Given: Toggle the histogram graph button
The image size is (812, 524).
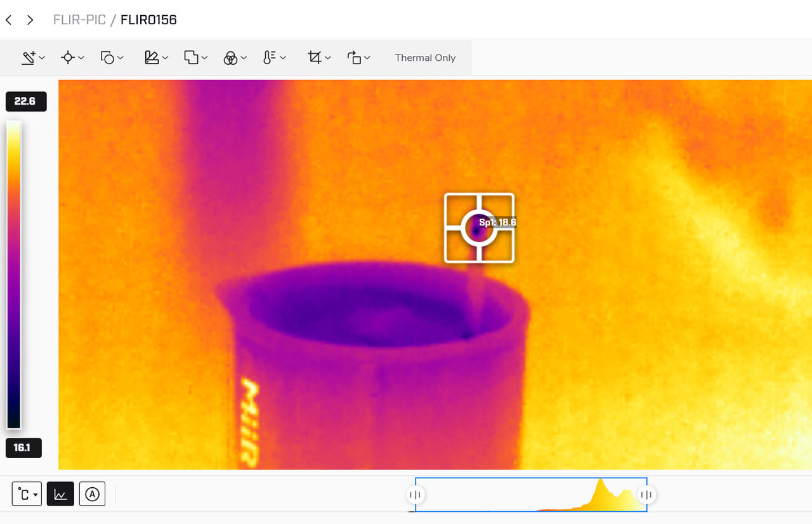Looking at the screenshot, I should pos(60,494).
